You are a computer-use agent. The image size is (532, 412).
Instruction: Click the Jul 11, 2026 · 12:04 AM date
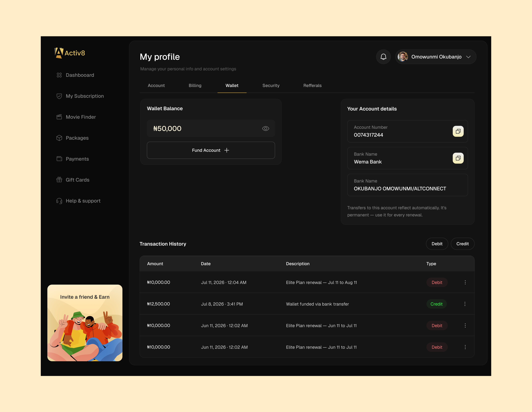coord(224,282)
